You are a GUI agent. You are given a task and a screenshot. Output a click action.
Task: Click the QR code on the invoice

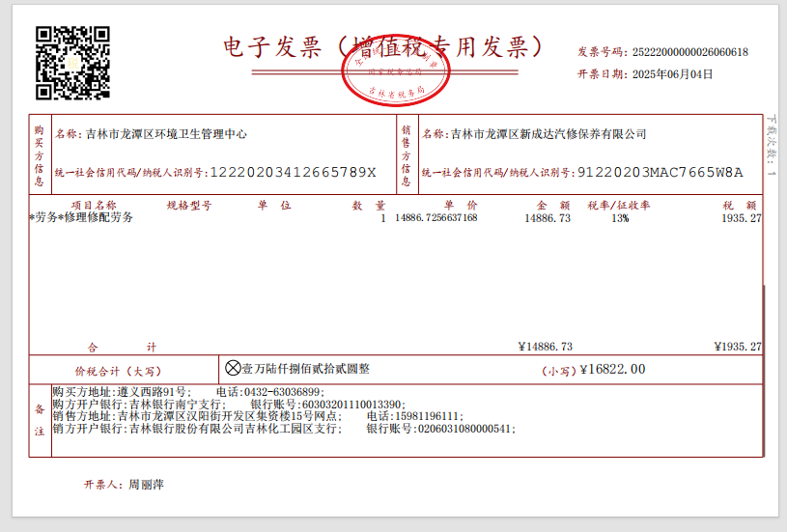coord(72,63)
